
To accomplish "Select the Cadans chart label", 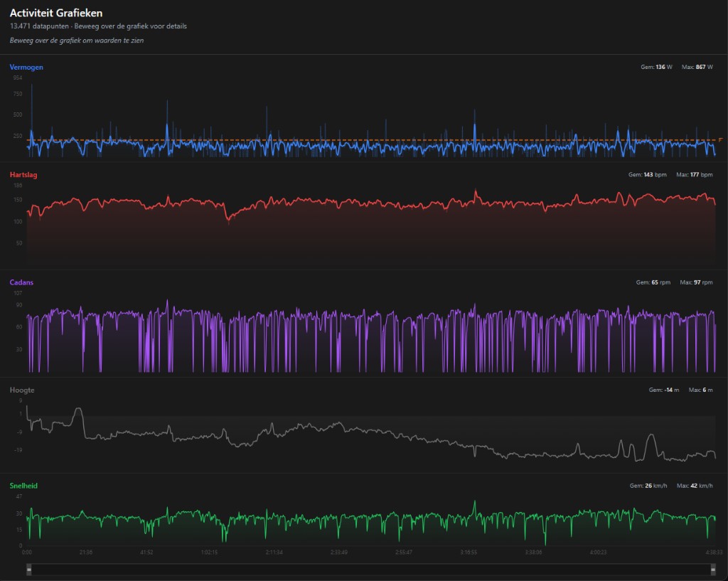I will (21, 282).
